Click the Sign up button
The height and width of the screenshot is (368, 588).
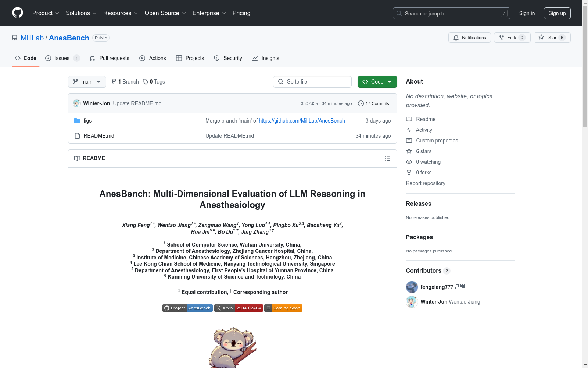coord(557,13)
